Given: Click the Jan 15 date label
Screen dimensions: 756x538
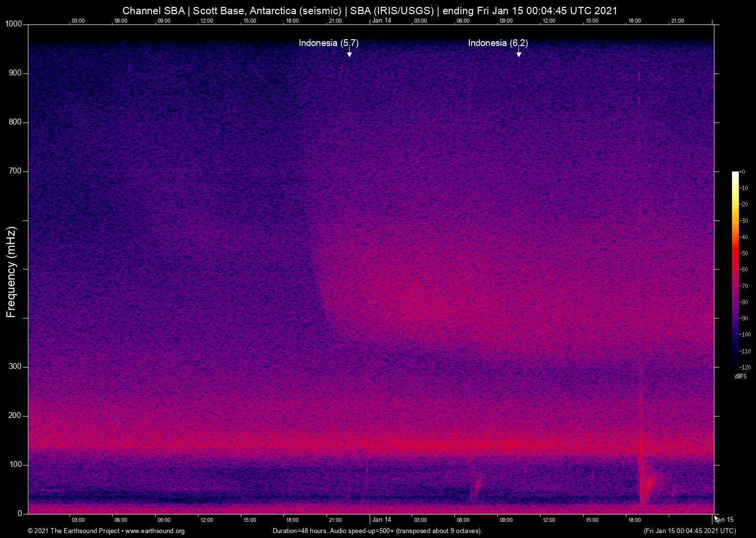Looking at the screenshot, I should [x=724, y=520].
